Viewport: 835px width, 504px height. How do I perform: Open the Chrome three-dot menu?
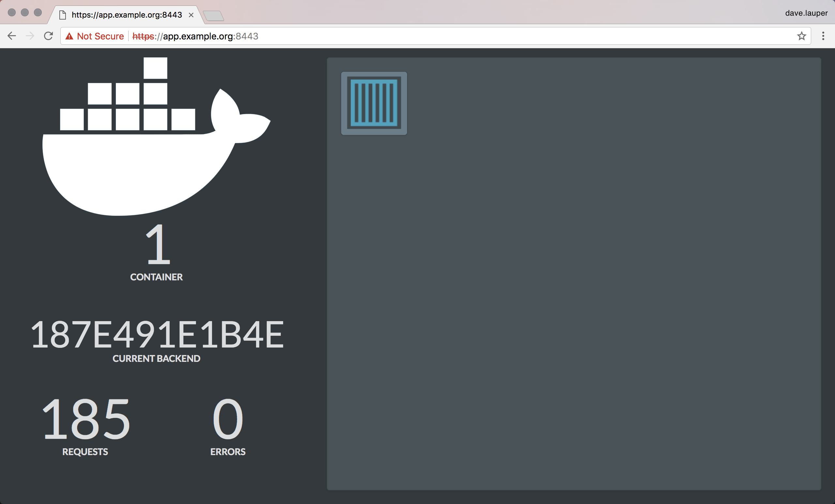pos(823,36)
